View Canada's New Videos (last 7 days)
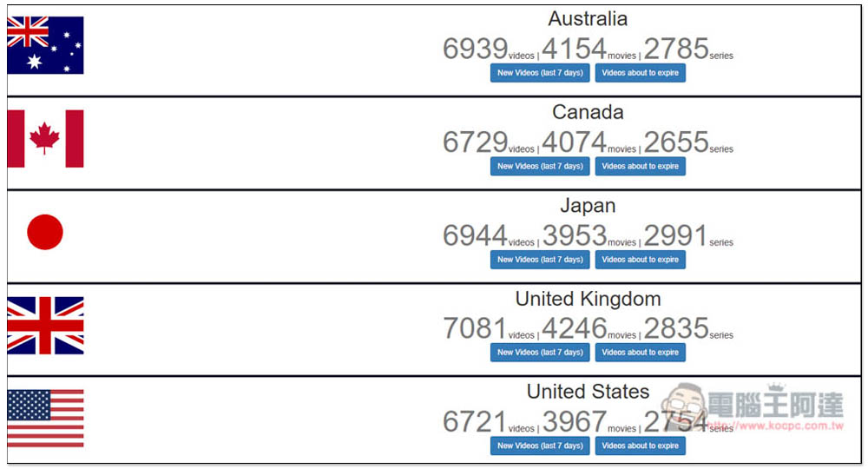The width and height of the screenshot is (868, 469). [540, 166]
